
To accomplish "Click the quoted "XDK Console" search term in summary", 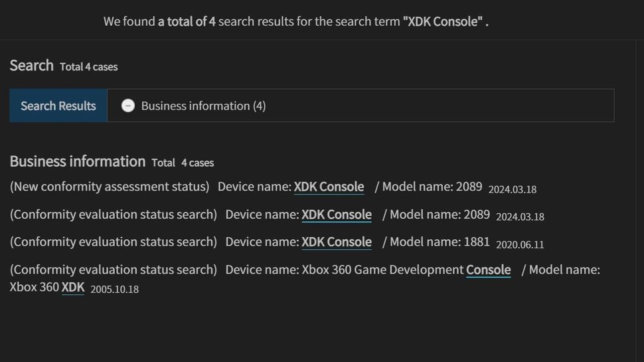I will click(x=442, y=21).
